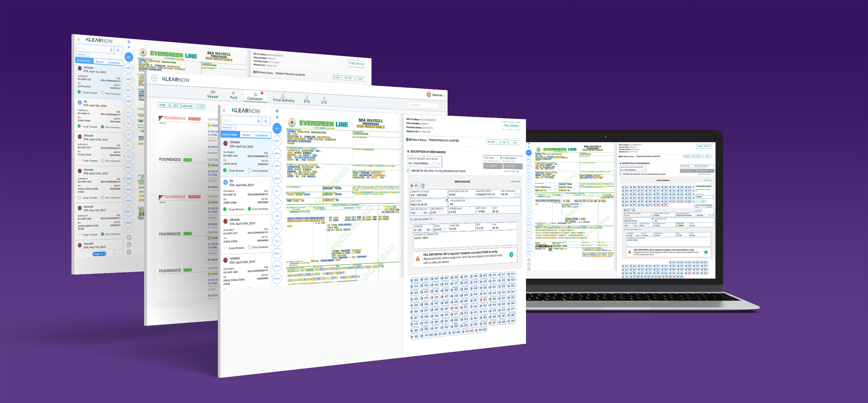Expand the State of Ultimate Destination dropdown
The height and width of the screenshot is (403, 868).
coord(439,164)
